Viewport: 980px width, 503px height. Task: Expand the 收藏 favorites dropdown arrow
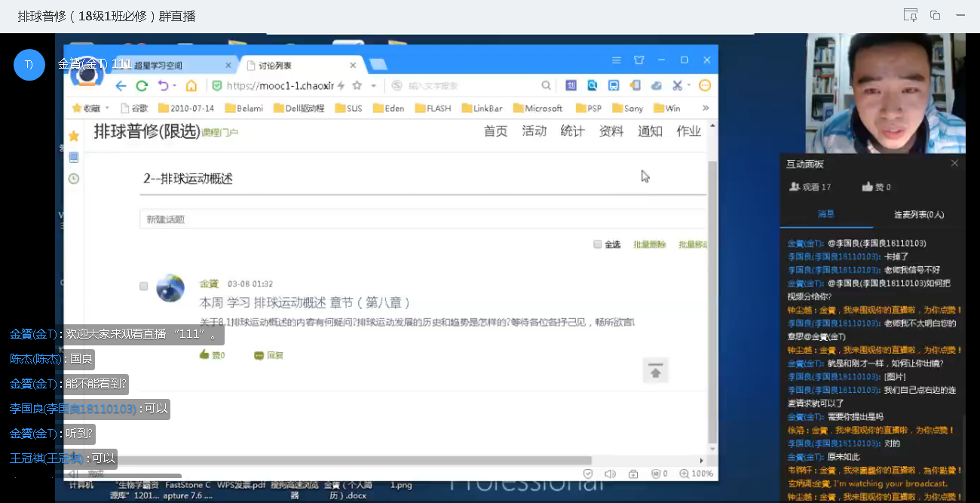(107, 109)
